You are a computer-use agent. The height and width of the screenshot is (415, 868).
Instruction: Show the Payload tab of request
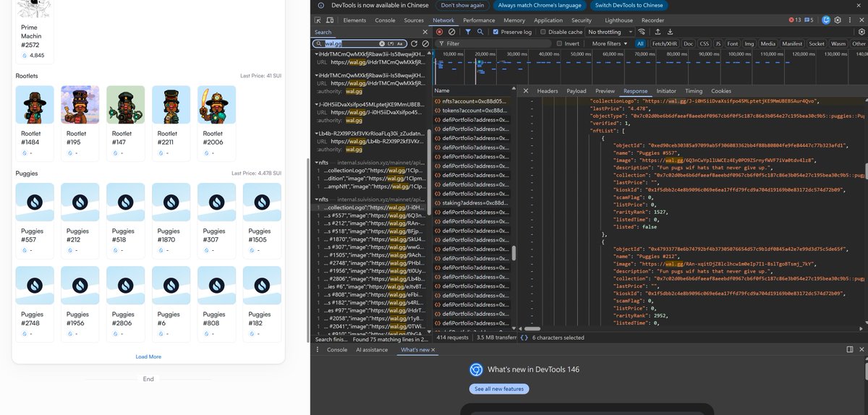tap(576, 91)
